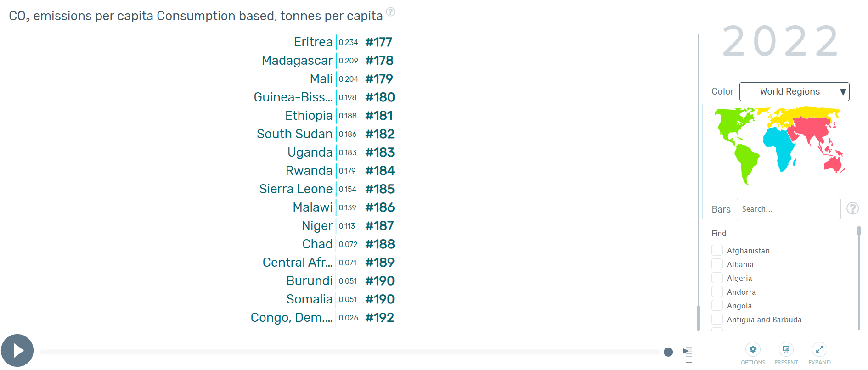Screen dimensions: 868x370
Task: Click the Present mode icon
Action: tap(786, 350)
